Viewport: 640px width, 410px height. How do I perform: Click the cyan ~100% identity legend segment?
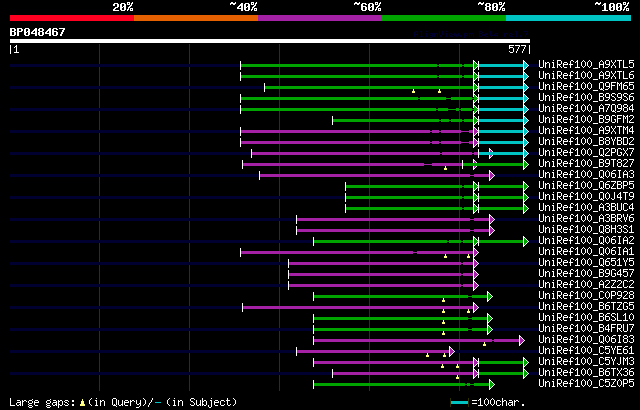(569, 18)
